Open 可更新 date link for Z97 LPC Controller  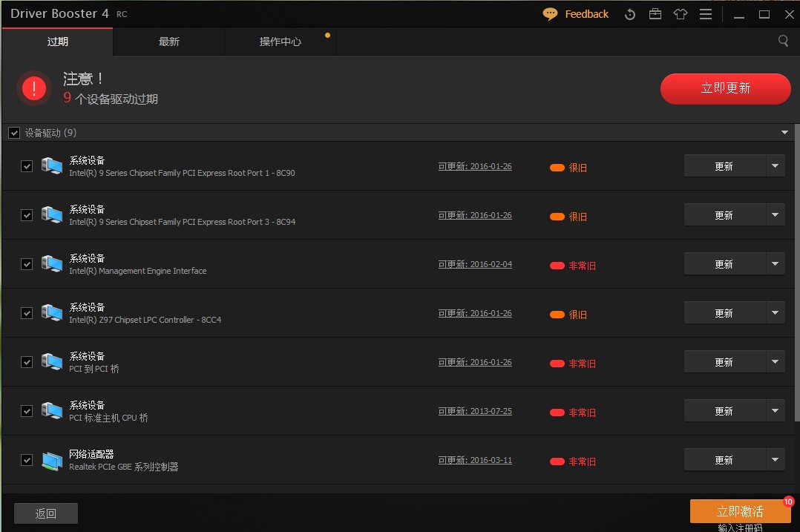475,313
